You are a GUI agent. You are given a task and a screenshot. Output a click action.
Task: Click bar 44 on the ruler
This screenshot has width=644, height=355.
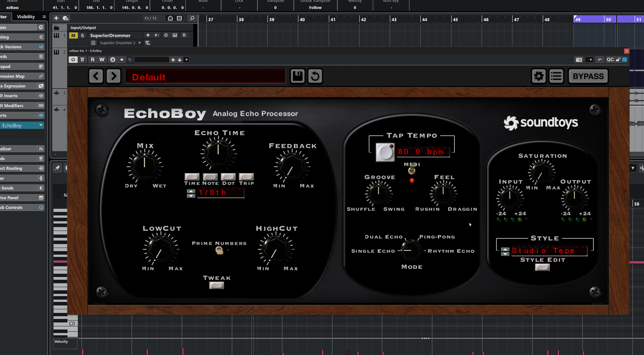coord(424,19)
